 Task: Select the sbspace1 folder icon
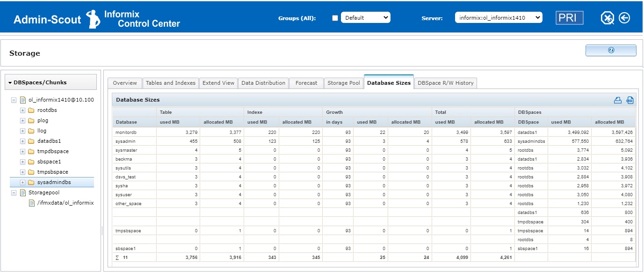(31, 162)
